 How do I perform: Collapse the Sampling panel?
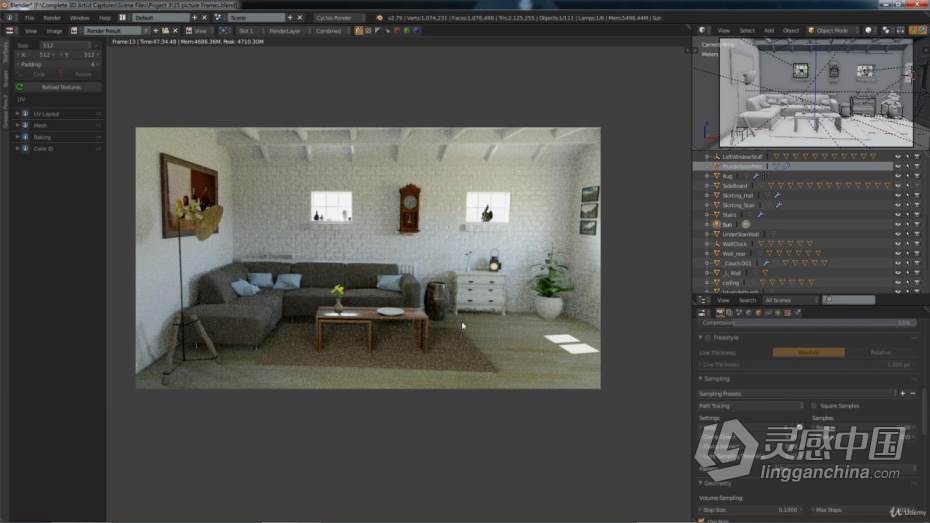[700, 379]
